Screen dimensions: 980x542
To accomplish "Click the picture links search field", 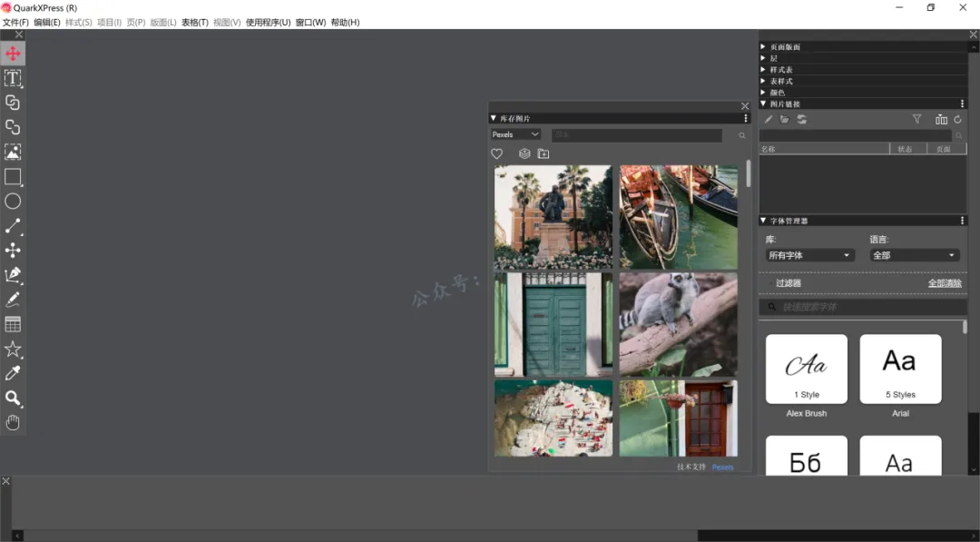I will click(855, 135).
